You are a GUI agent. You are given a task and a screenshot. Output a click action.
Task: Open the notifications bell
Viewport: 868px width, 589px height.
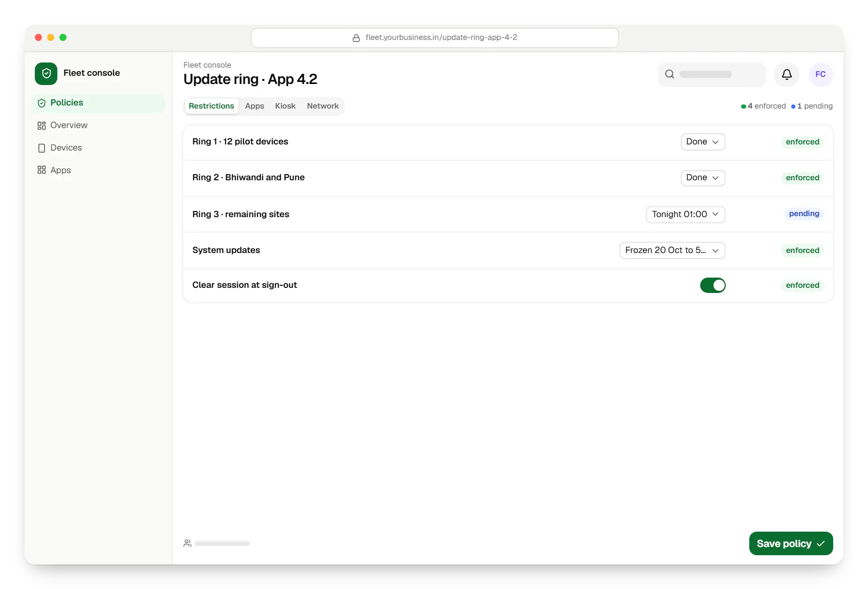787,75
